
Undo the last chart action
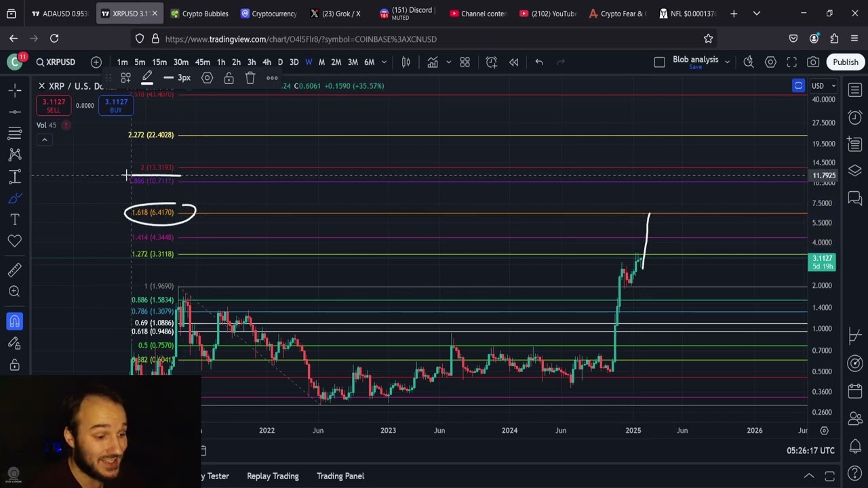coord(539,62)
